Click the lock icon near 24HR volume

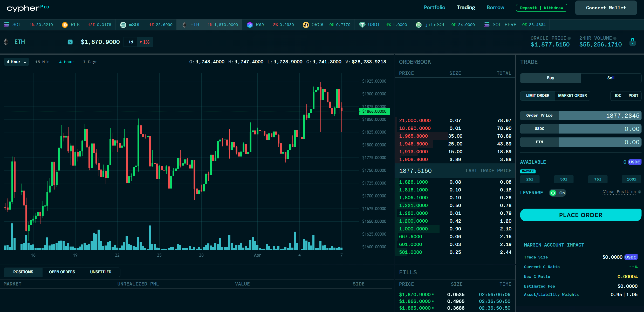[633, 42]
